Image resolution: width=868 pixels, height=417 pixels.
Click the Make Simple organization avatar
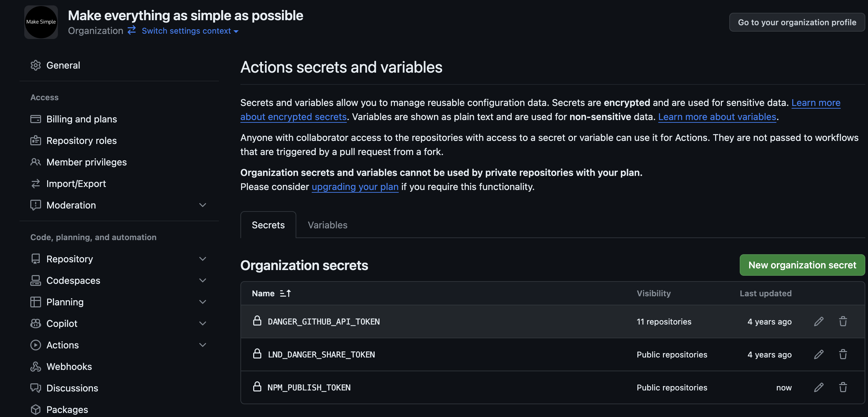pos(41,22)
